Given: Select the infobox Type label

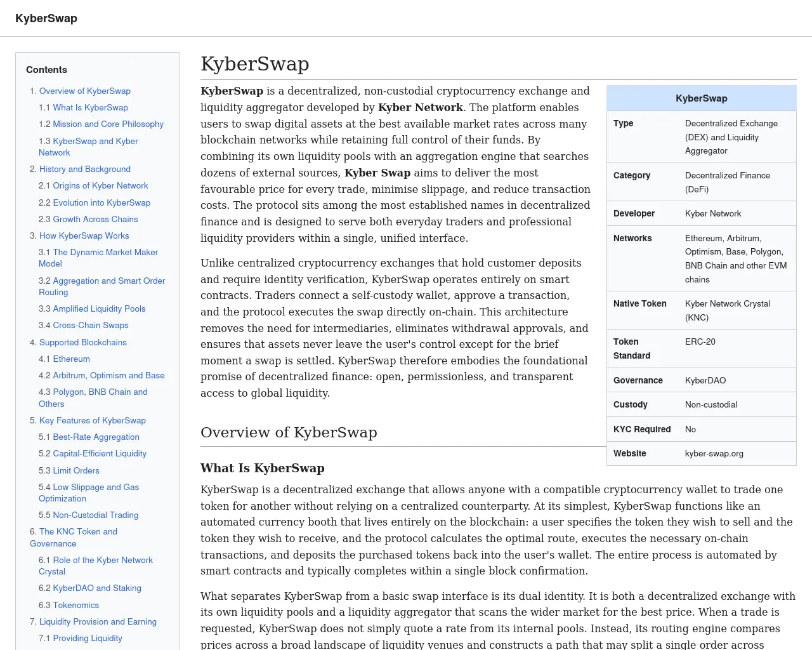Looking at the screenshot, I should [623, 123].
